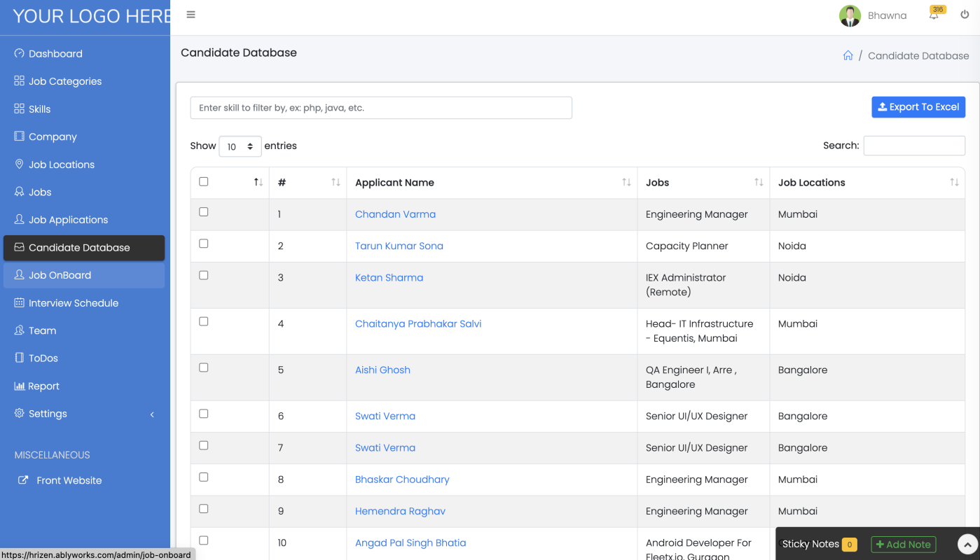This screenshot has width=980, height=560.
Task: Expand the Settings menu
Action: point(48,413)
